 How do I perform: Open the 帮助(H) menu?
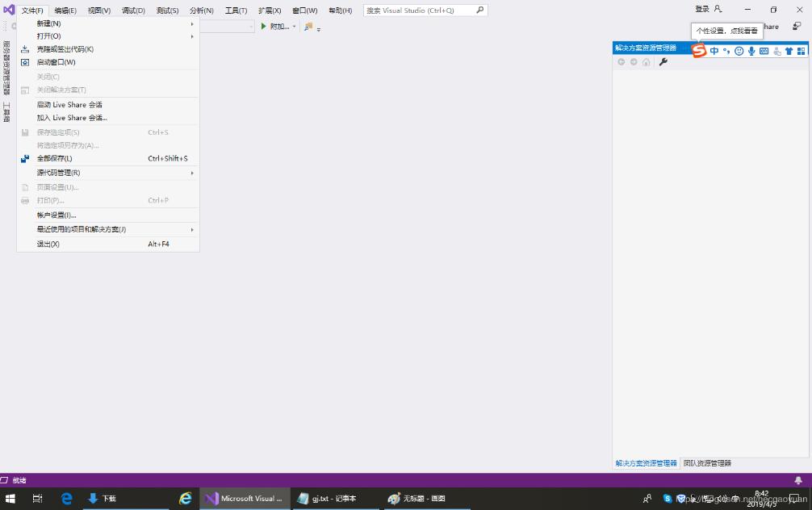click(341, 10)
